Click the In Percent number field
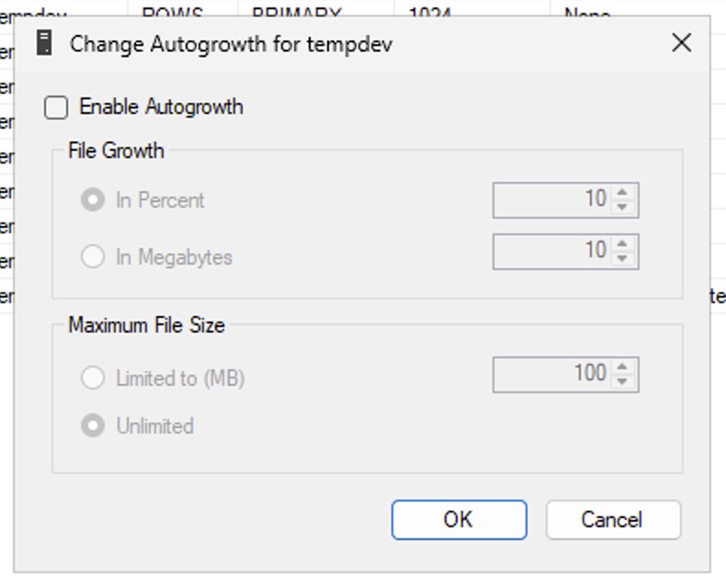Viewport: 726px width, 588px height. point(551,200)
